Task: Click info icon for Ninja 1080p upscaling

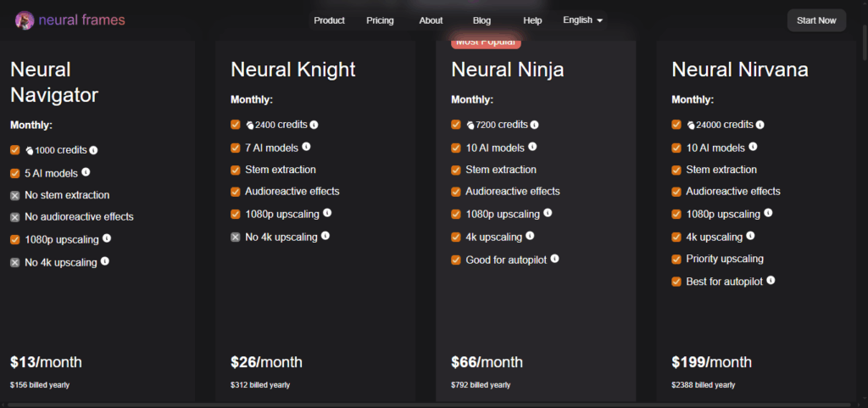Action: point(548,213)
